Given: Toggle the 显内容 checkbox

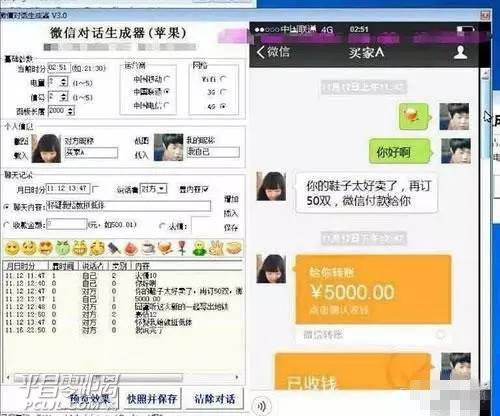Looking at the screenshot, I should click(205, 189).
